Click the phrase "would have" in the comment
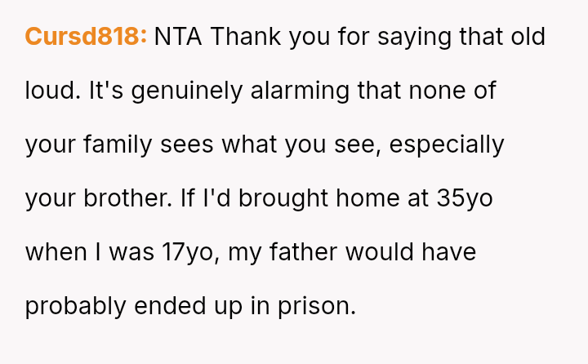The width and height of the screenshot is (588, 364). [x=411, y=252]
